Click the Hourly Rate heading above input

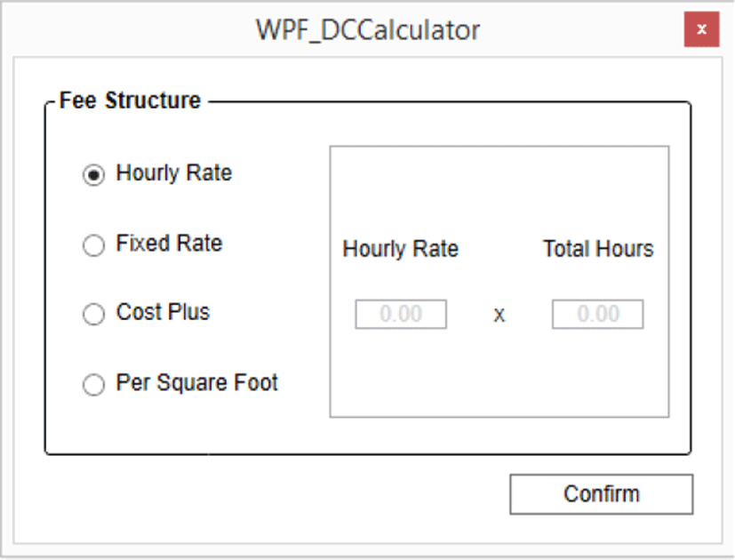pos(400,249)
